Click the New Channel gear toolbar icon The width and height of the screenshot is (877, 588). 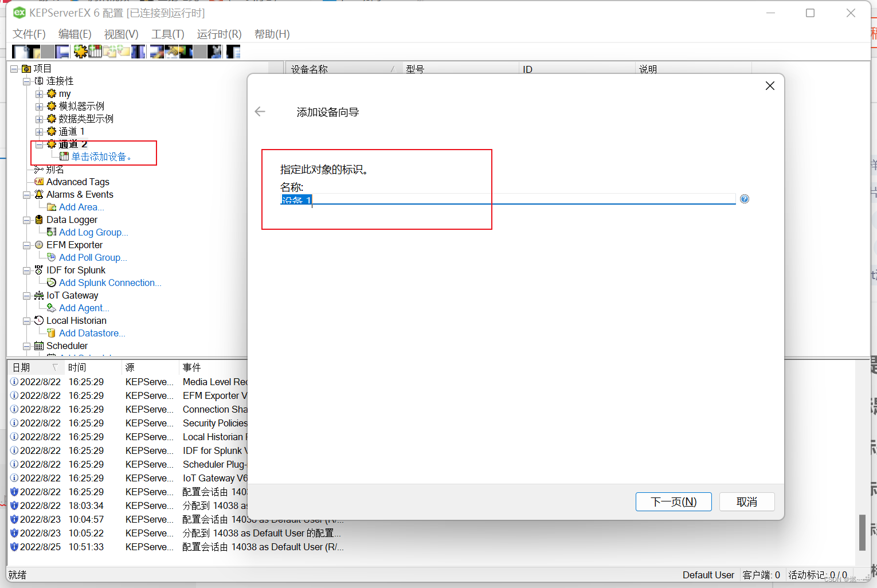click(80, 52)
